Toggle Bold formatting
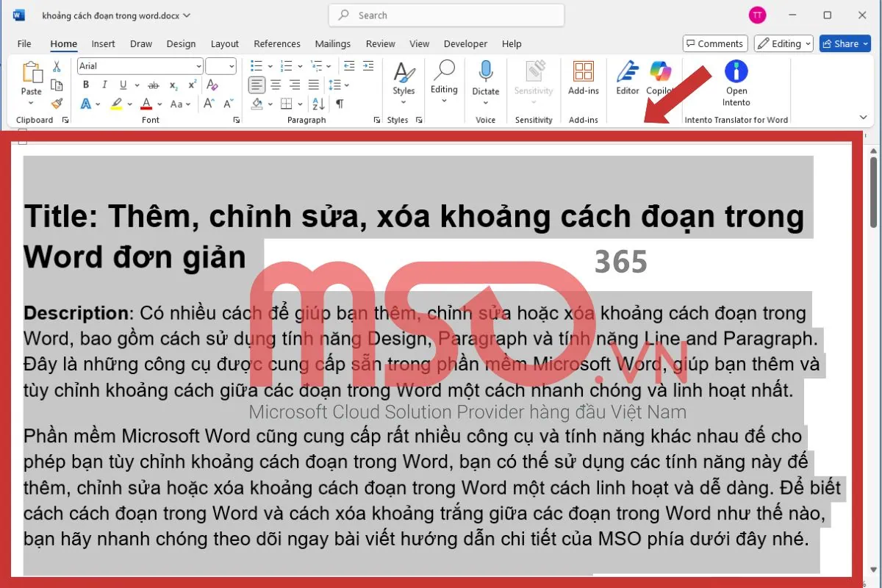The height and width of the screenshot is (588, 882). click(x=86, y=85)
